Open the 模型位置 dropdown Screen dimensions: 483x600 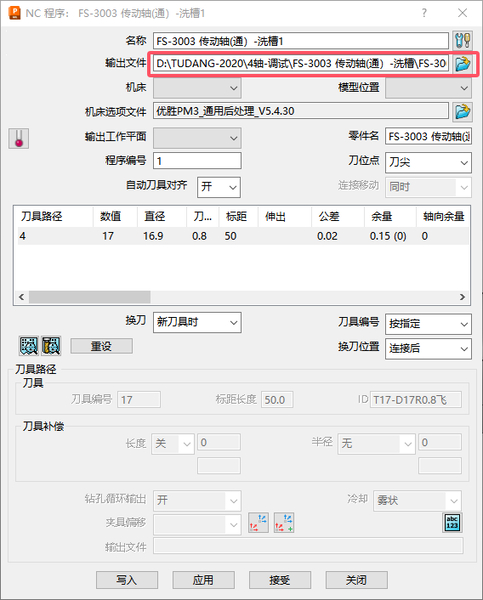point(428,88)
